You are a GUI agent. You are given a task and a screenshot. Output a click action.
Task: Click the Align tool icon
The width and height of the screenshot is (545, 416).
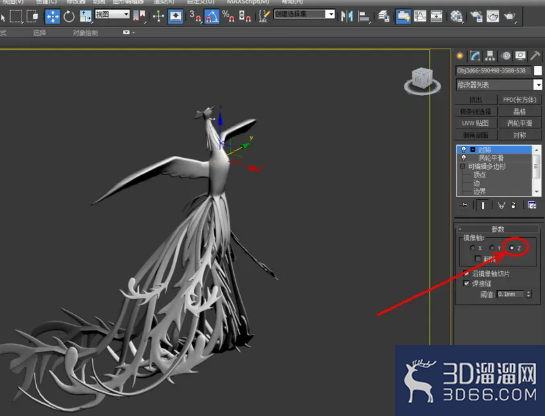point(364,16)
